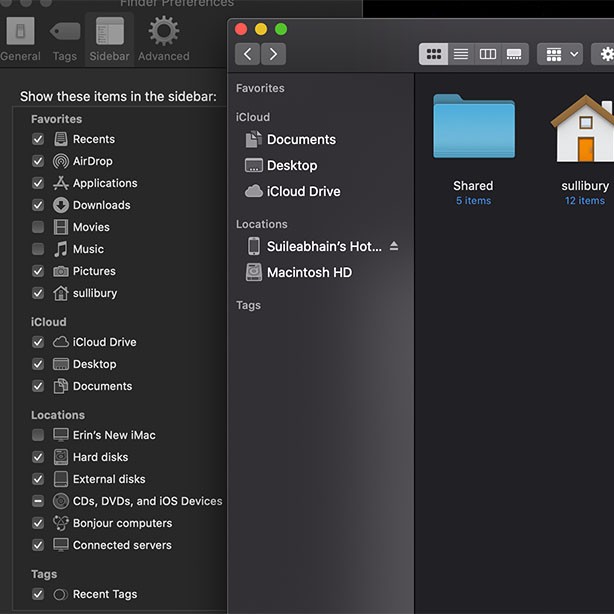The width and height of the screenshot is (614, 614).
Task: Enable the Music sidebar checkbox
Action: tap(38, 249)
